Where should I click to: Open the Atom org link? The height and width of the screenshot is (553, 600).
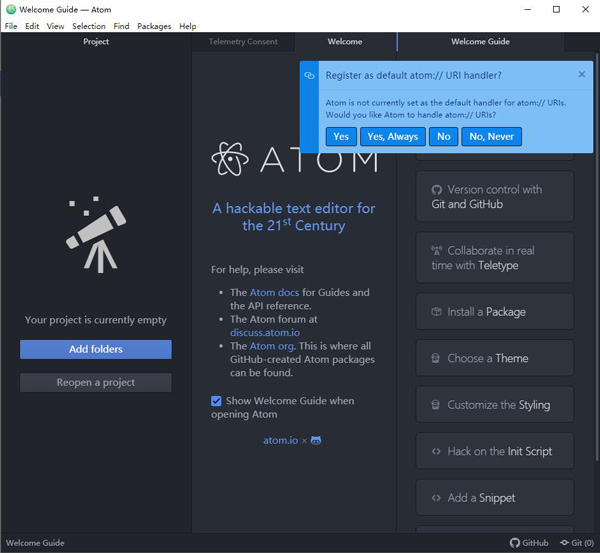pos(272,346)
